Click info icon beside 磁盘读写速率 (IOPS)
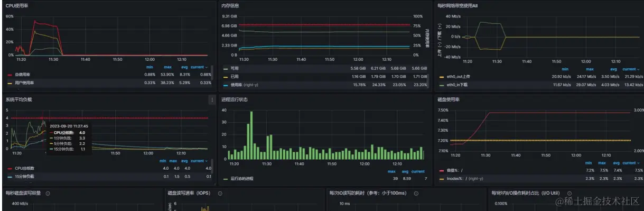 [x=220, y=193]
